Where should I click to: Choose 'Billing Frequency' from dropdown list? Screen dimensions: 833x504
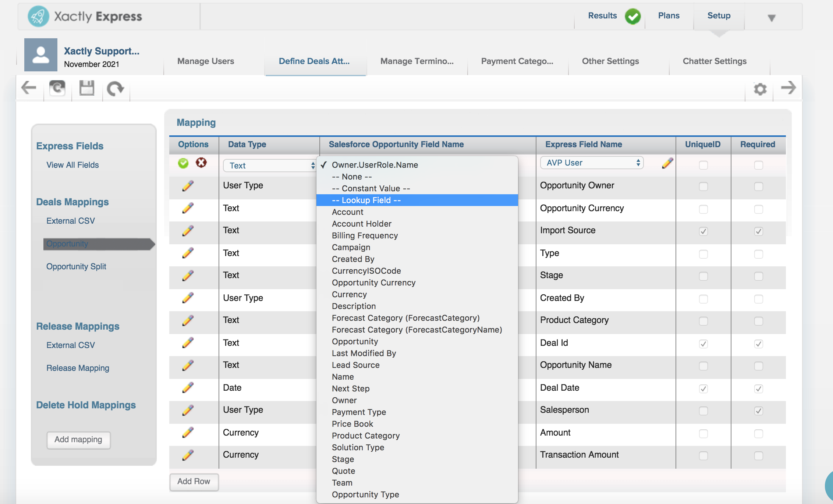point(417,235)
